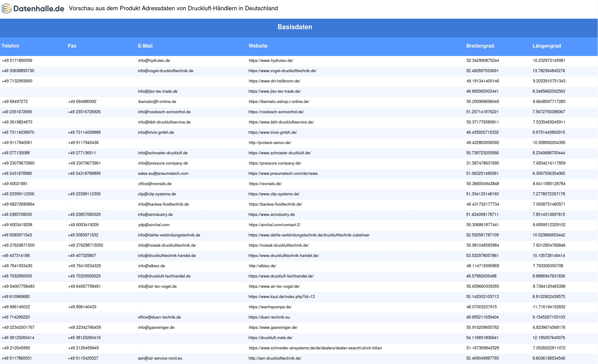This screenshot has width=598, height=364.
Task: Click the Vorschau product title text
Action: tap(173, 8)
